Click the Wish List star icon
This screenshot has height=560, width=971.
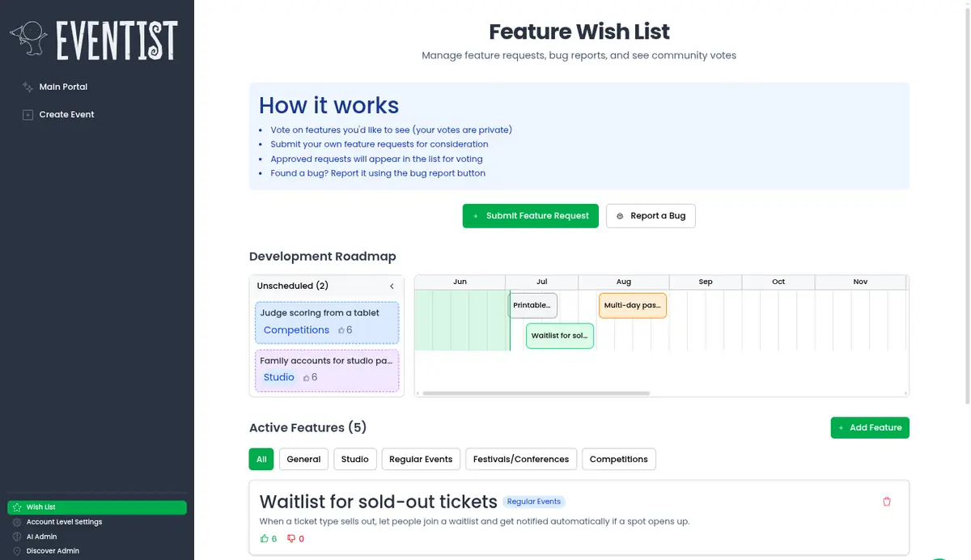pyautogui.click(x=18, y=507)
